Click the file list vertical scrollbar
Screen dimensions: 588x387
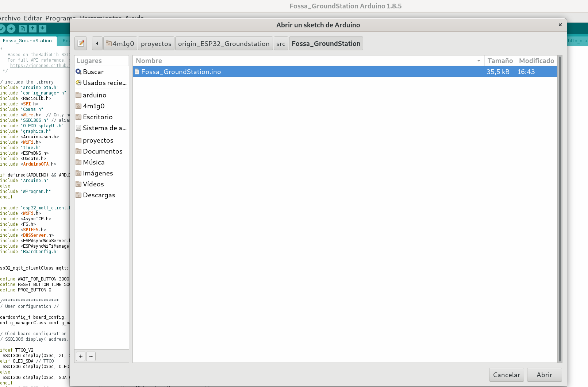click(x=560, y=209)
